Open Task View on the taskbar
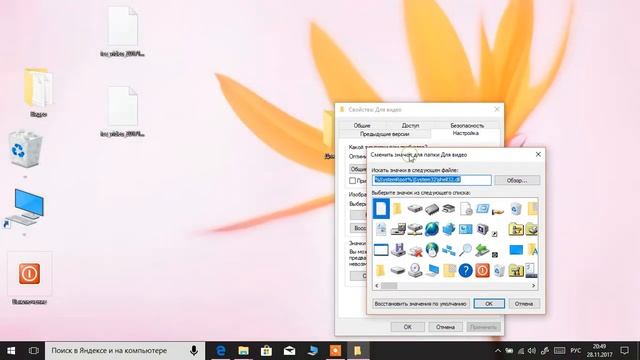Image resolution: width=640 pixels, height=360 pixels. point(34,351)
